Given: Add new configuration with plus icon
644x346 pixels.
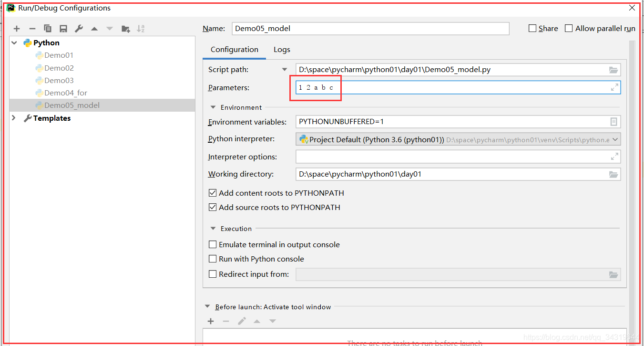Looking at the screenshot, I should [x=17, y=29].
